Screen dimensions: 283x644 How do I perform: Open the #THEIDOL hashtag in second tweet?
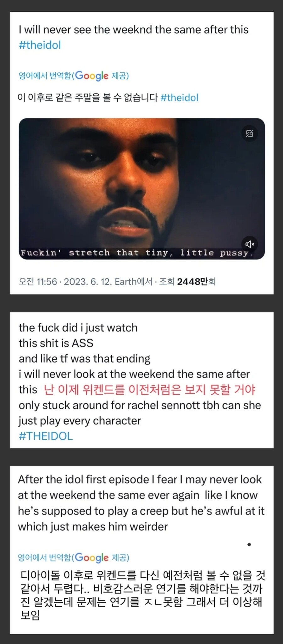pos(46,436)
